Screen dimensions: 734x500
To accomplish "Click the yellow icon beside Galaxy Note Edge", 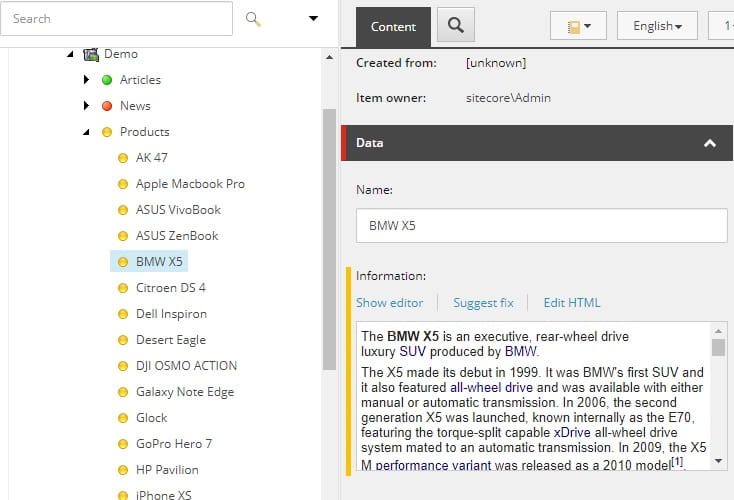I will (123, 392).
